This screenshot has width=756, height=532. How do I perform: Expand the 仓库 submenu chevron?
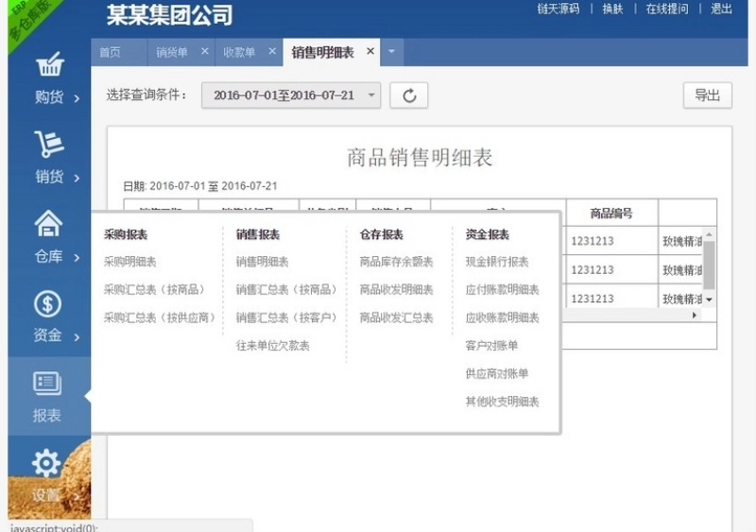[77, 258]
